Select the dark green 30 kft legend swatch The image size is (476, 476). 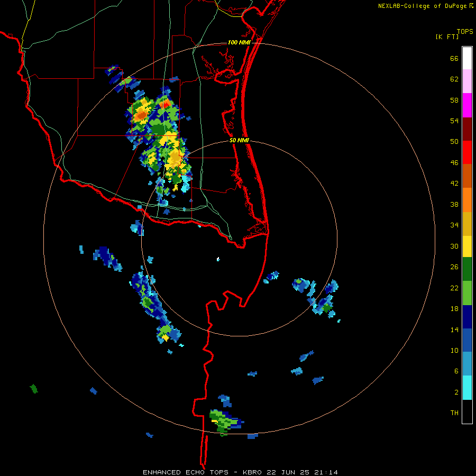(467, 269)
